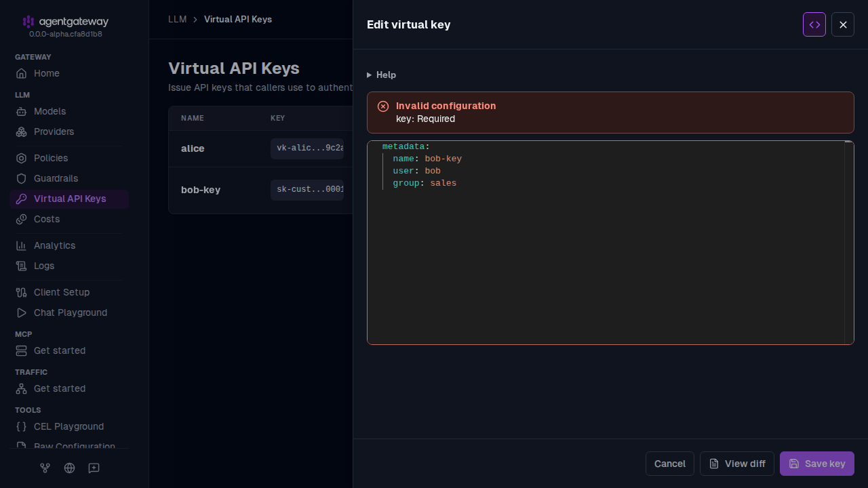Click the agentgateway logo
868x488 pixels.
pos(65,22)
